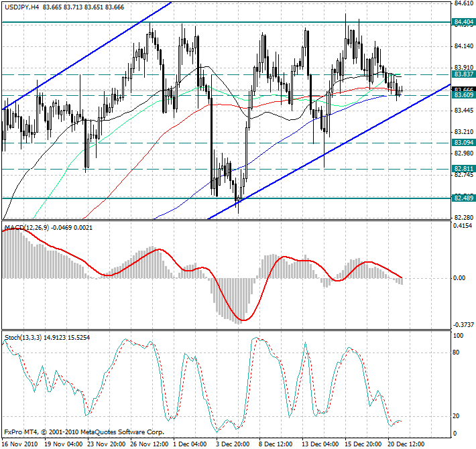Click the MACD values -0.0469 0.0021 readout

click(x=72, y=228)
